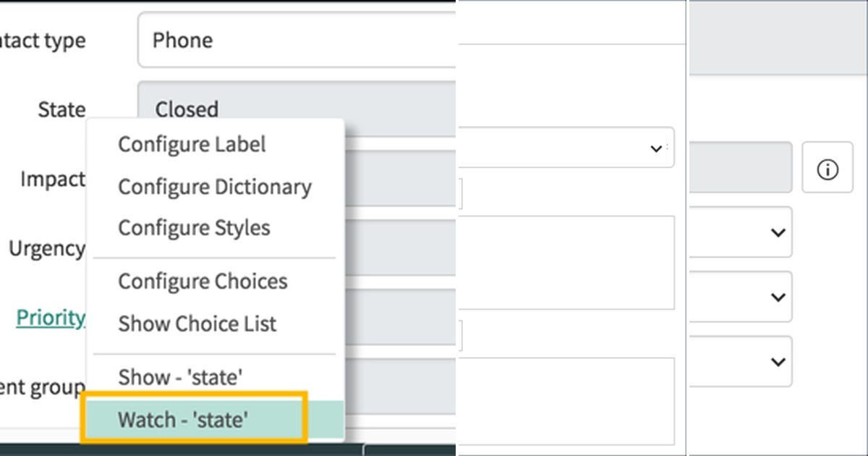
Task: Select 'Configure Dictionary' menu entry
Action: click(214, 187)
